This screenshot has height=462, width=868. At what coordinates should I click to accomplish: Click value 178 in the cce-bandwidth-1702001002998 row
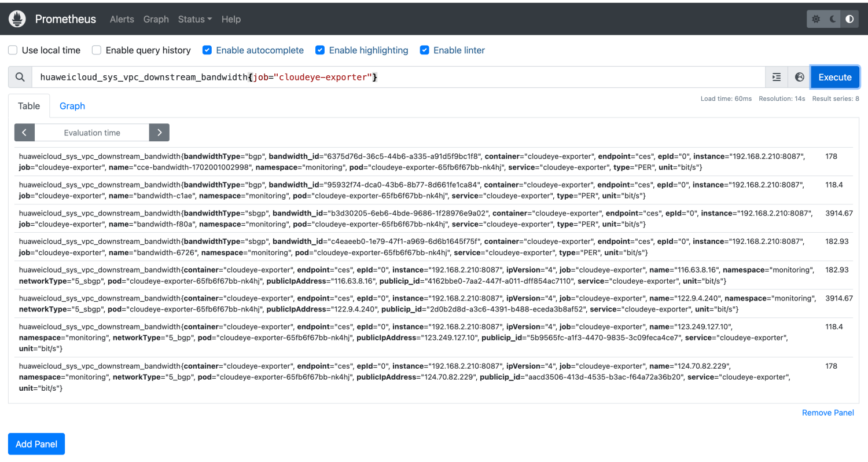832,156
